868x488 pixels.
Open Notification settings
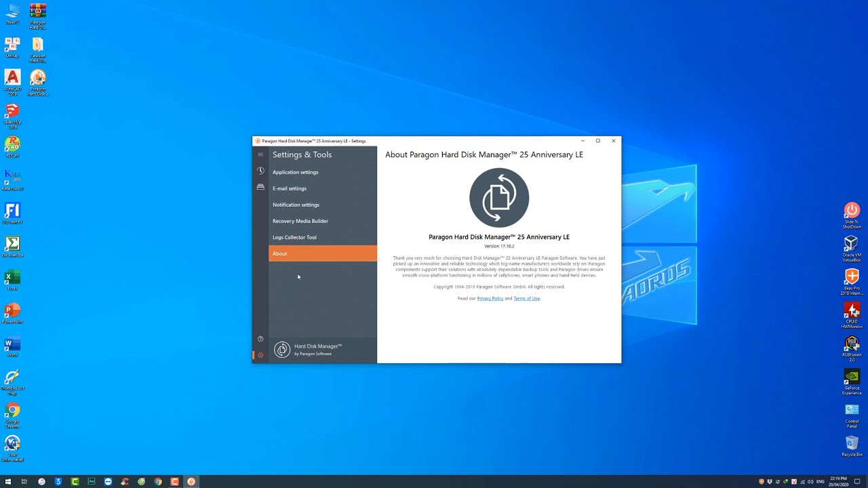coord(323,205)
